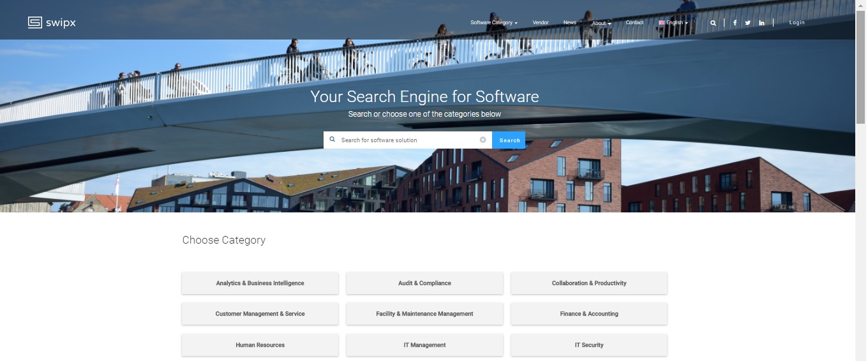Image resolution: width=868 pixels, height=361 pixels.
Task: Click the swipx logo
Action: pos(52,22)
